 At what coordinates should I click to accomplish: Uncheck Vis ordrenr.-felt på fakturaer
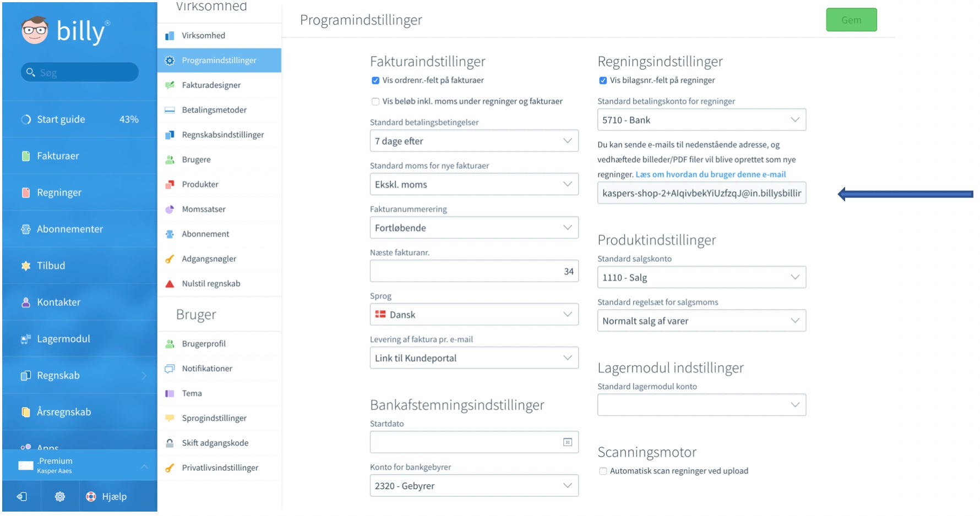pyautogui.click(x=375, y=80)
